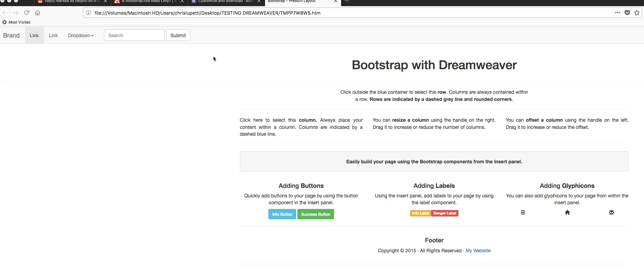This screenshot has height=269, width=644.
Task: Bookmark this page with the star icon
Action: coord(637,13)
